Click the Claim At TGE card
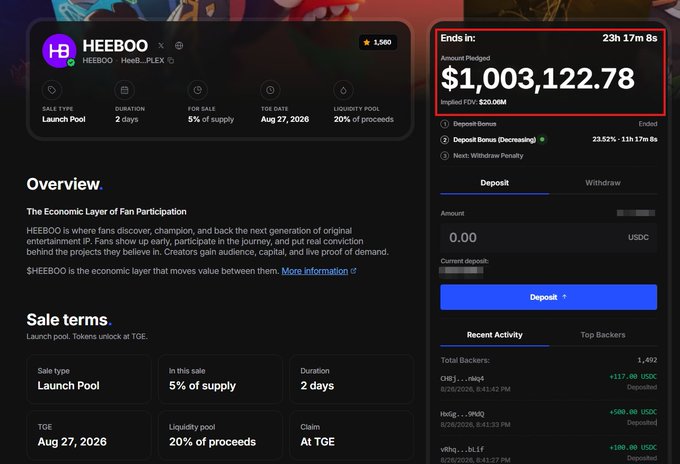 click(x=352, y=435)
